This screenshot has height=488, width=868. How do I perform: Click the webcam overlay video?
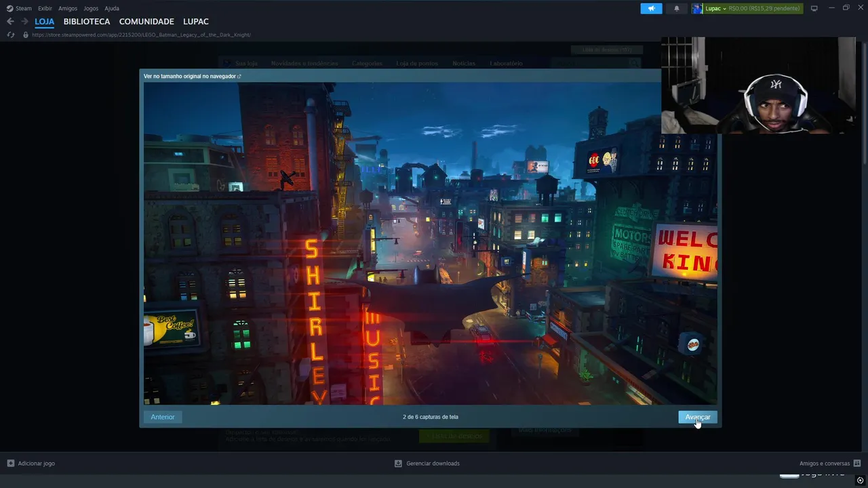(x=758, y=85)
